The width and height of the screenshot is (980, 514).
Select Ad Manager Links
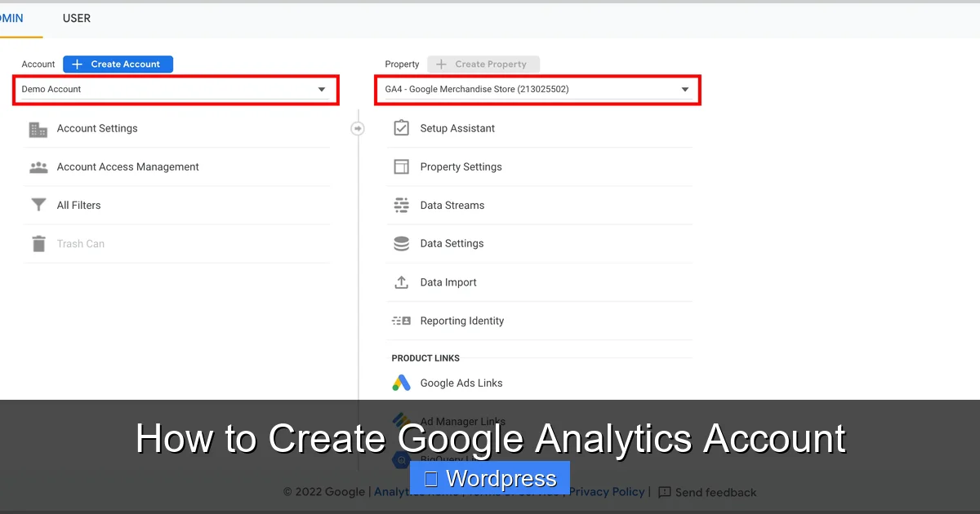pos(461,421)
